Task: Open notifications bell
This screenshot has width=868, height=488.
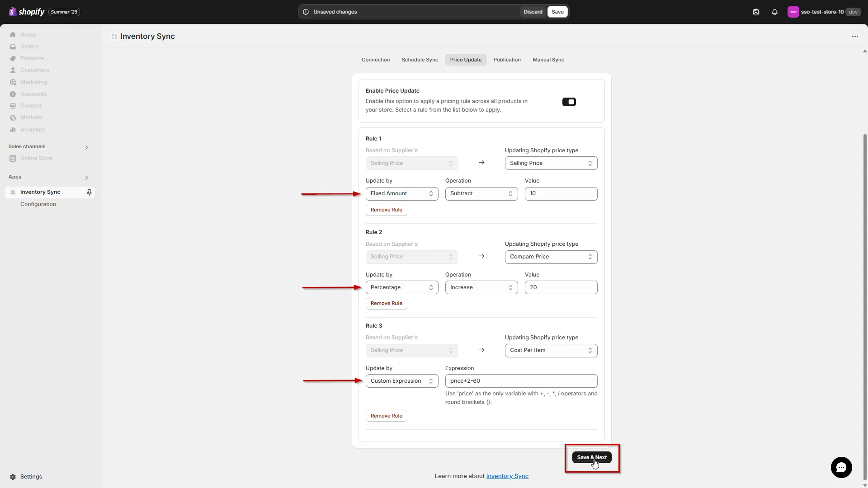Action: tap(774, 12)
